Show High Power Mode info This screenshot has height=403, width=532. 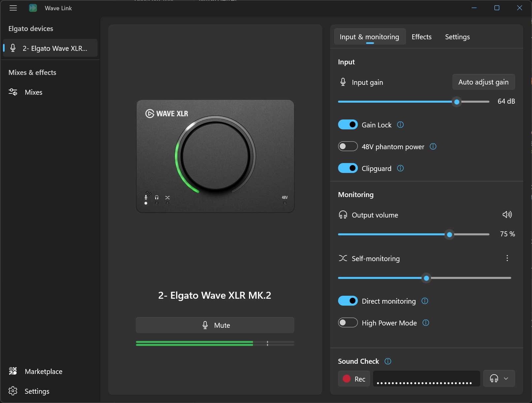pos(426,323)
